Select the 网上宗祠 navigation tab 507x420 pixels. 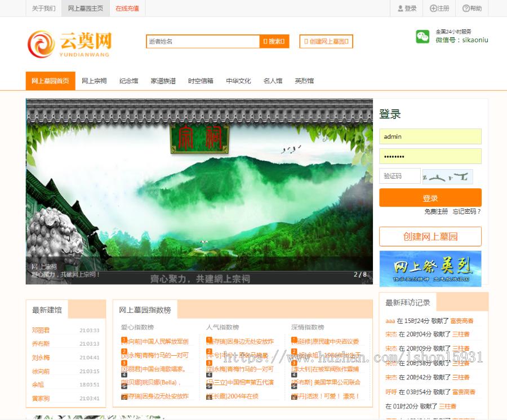pyautogui.click(x=94, y=81)
